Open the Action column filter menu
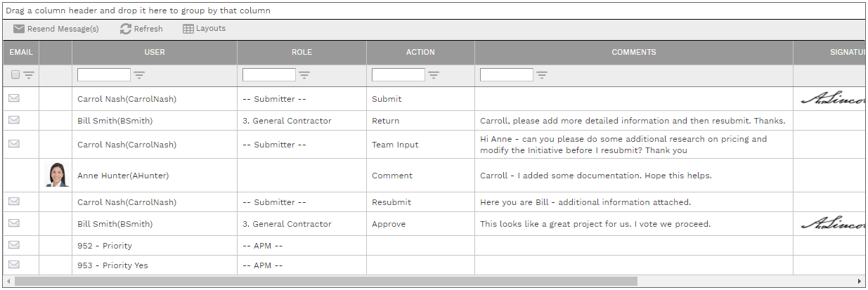The image size is (868, 290). point(434,75)
